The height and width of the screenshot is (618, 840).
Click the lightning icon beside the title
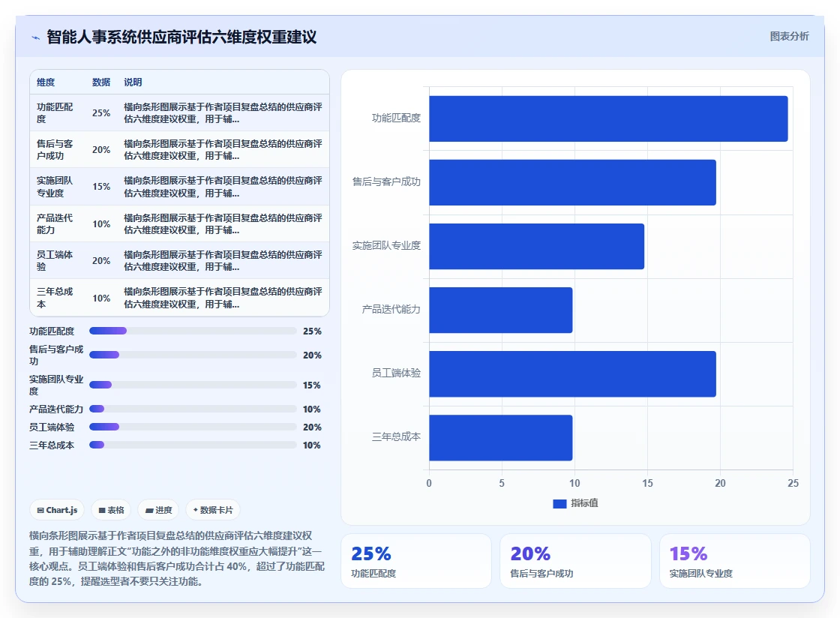(35, 37)
